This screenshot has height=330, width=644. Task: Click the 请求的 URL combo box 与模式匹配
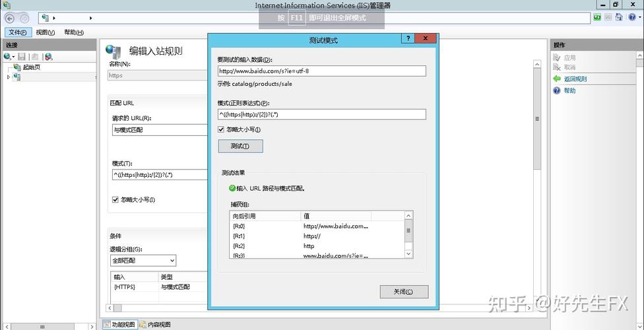(x=160, y=130)
